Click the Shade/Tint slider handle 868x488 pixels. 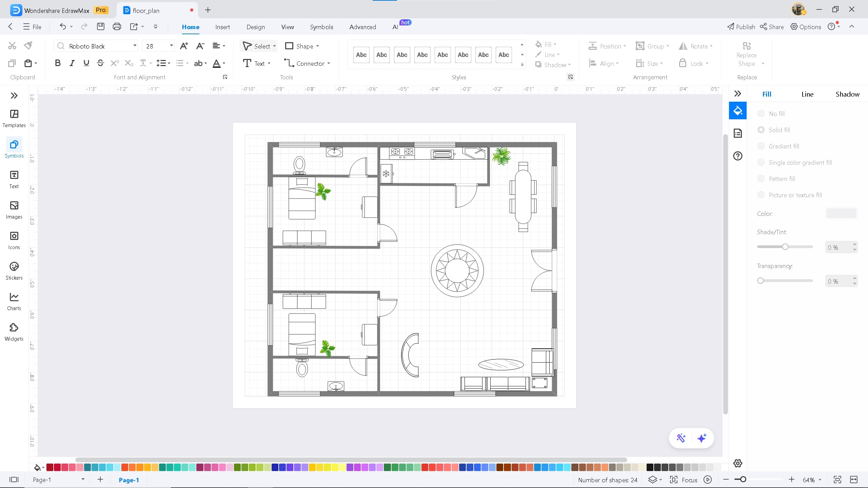click(x=785, y=247)
